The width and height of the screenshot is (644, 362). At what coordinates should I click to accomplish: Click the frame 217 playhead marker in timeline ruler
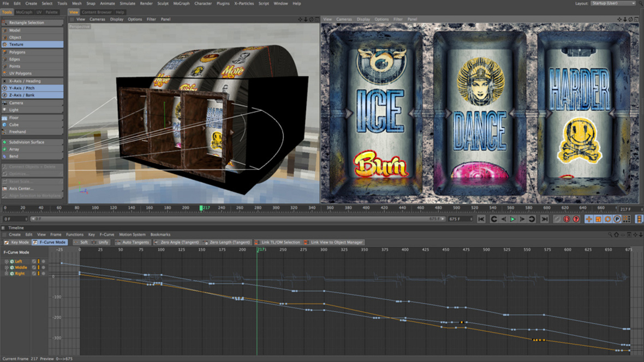pyautogui.click(x=201, y=208)
